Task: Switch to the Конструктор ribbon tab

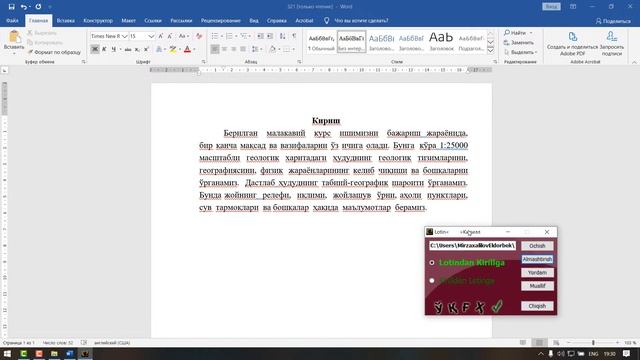Action: pyautogui.click(x=98, y=20)
